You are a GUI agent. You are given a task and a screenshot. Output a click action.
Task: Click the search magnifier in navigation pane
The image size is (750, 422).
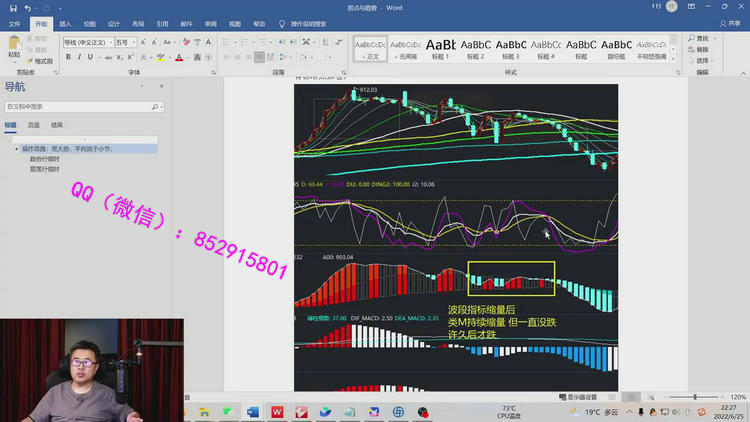coord(156,106)
